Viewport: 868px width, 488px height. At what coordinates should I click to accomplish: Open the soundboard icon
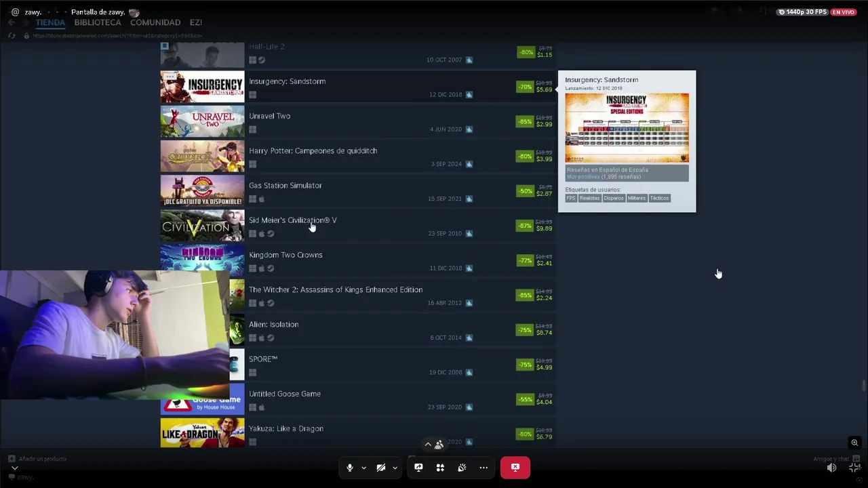(x=462, y=468)
